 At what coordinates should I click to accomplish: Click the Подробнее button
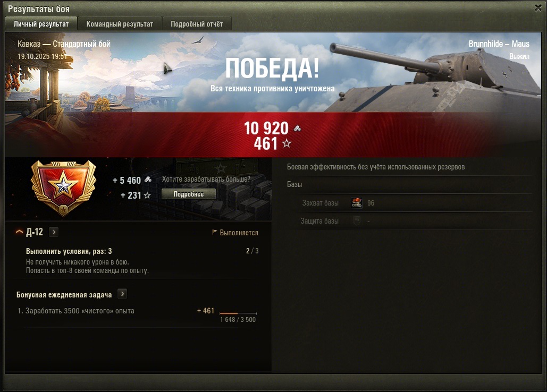(x=189, y=194)
